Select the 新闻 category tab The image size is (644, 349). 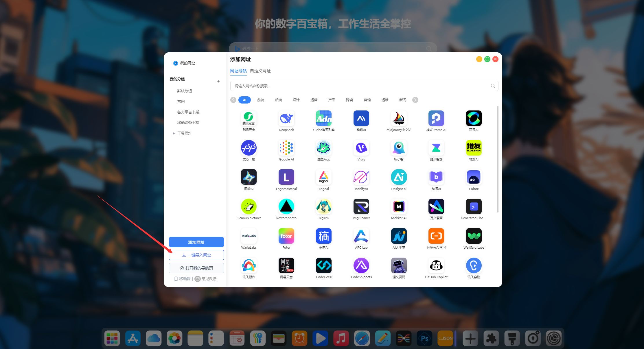(x=402, y=100)
